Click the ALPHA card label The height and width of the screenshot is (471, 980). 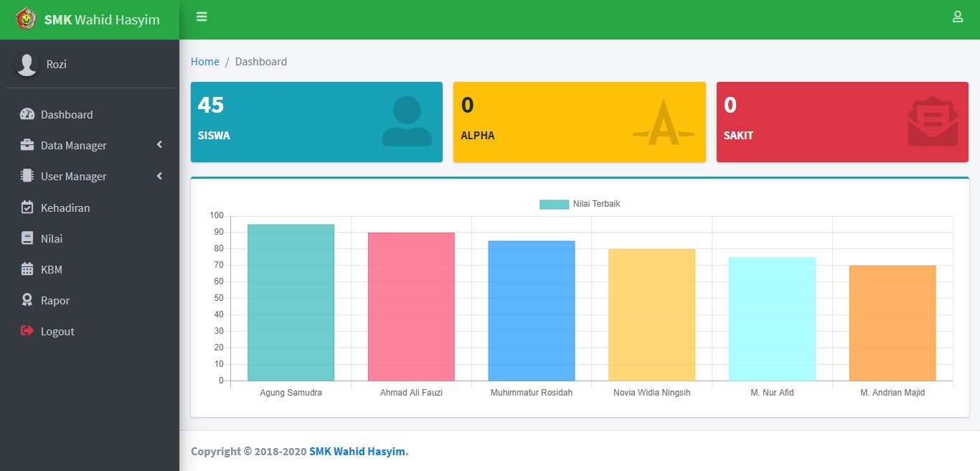click(x=478, y=135)
